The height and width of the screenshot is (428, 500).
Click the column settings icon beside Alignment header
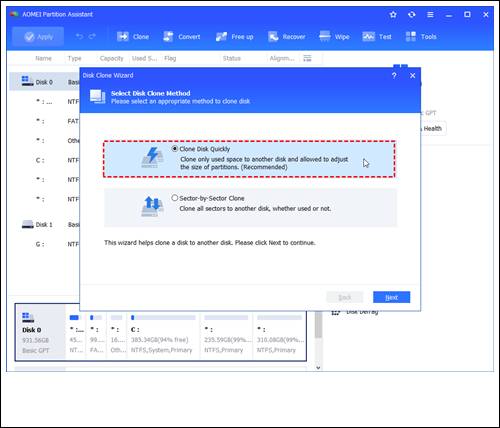click(307, 58)
